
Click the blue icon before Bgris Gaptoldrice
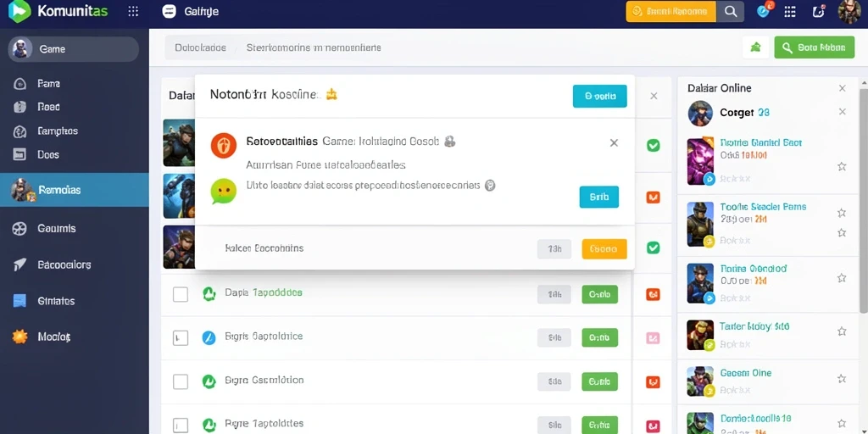coord(209,337)
